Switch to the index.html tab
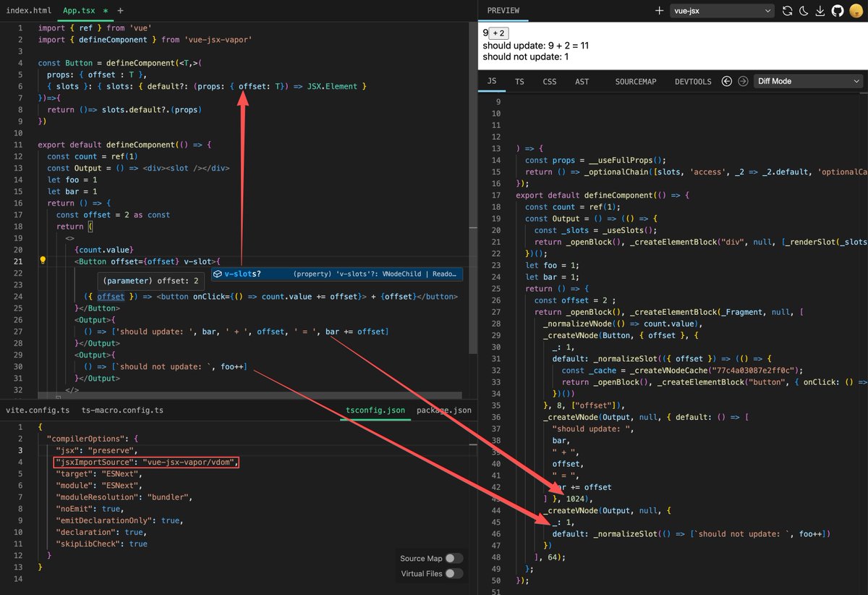 tap(28, 11)
